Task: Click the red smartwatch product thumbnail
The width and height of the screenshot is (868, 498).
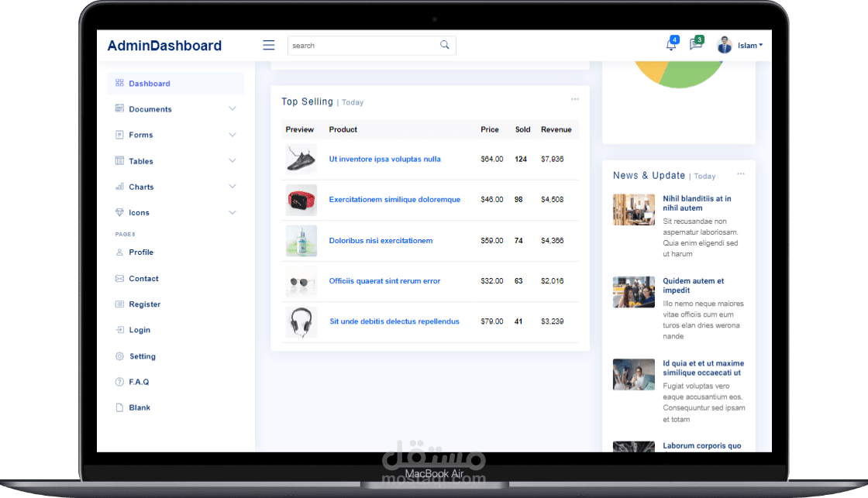Action: pos(301,200)
